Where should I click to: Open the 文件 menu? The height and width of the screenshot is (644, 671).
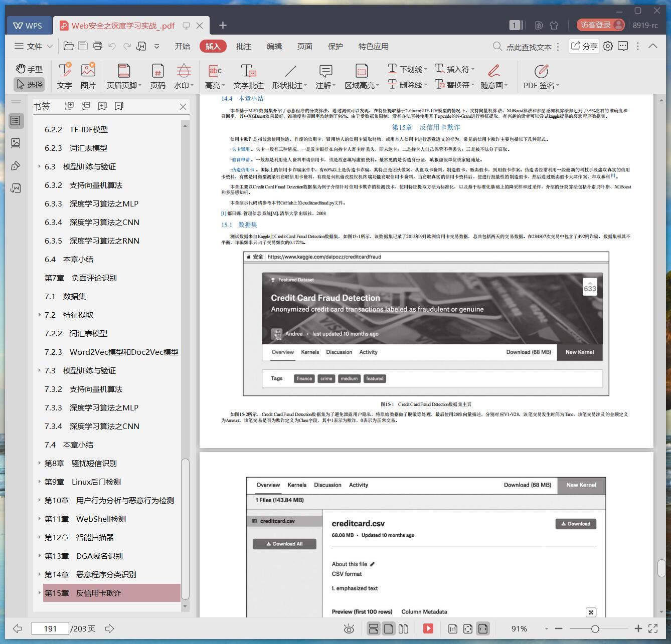coord(33,46)
